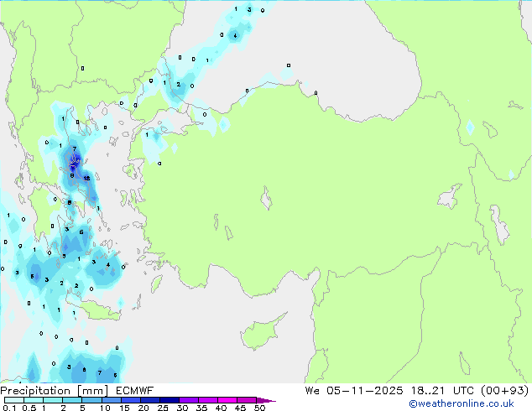This screenshot has width=532, height=411.
Task: Click the 45–50 mm legend swatch
Action: coord(247,400)
